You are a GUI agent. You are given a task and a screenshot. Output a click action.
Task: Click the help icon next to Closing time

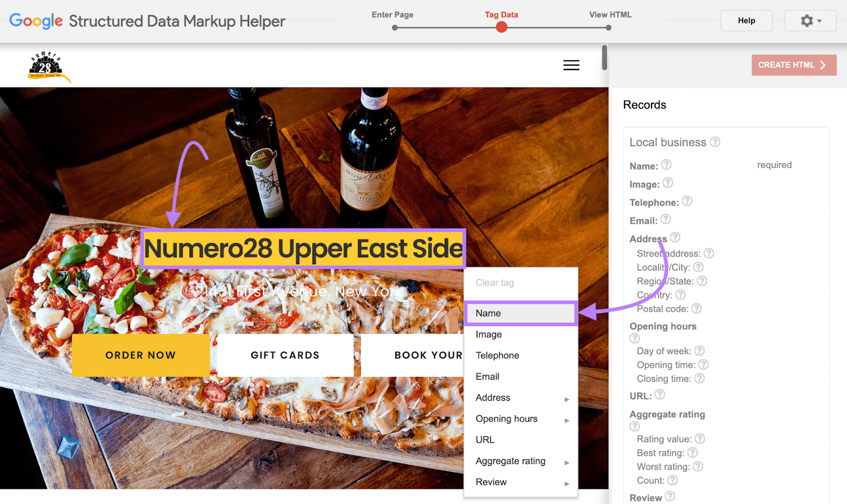click(699, 378)
